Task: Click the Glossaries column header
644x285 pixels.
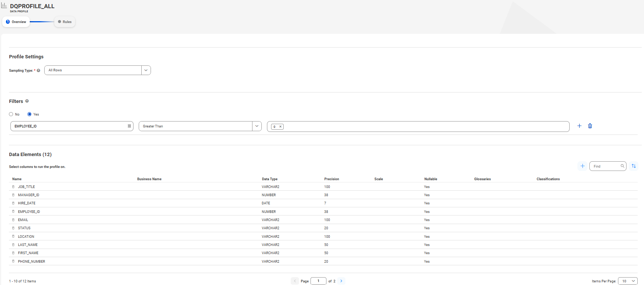Action: [483, 179]
